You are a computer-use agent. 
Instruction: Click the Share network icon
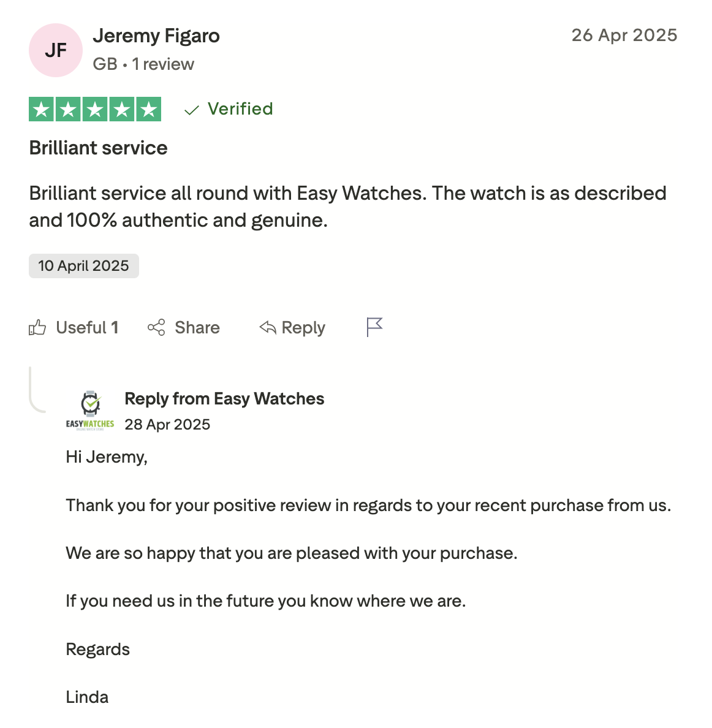(156, 327)
